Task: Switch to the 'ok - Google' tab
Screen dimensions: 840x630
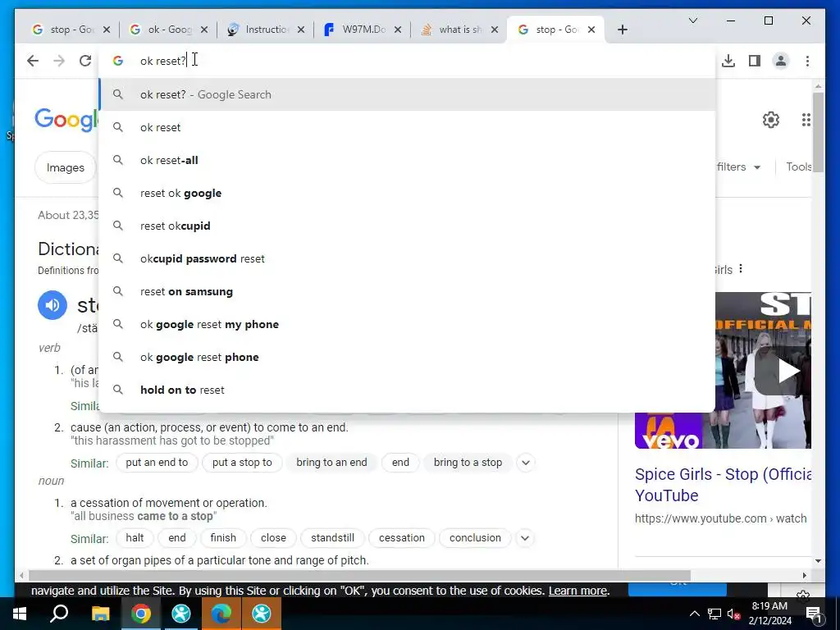Action: pos(168,30)
